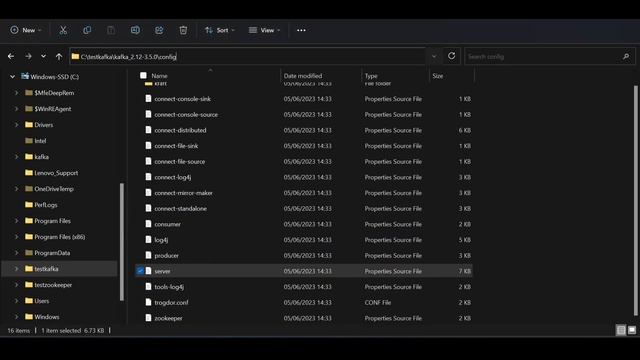Click the address bar folder icon
Image resolution: width=640 pixels, height=360 pixels.
[75, 56]
